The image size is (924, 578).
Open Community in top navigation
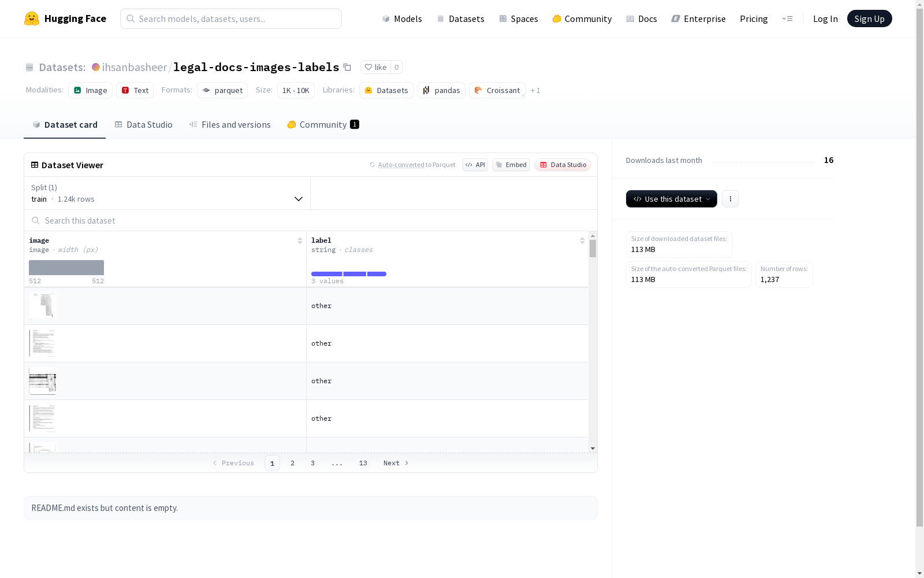(582, 18)
